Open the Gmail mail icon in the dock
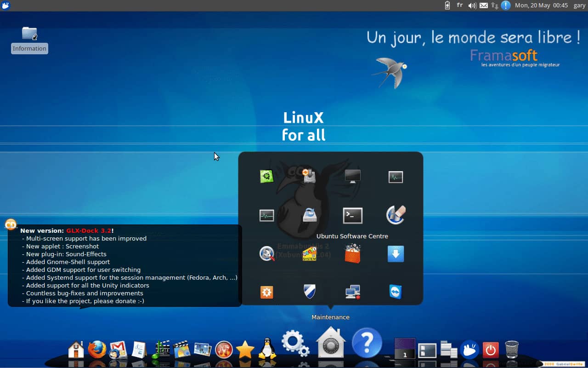Screen dimensions: 588x368 (118, 350)
